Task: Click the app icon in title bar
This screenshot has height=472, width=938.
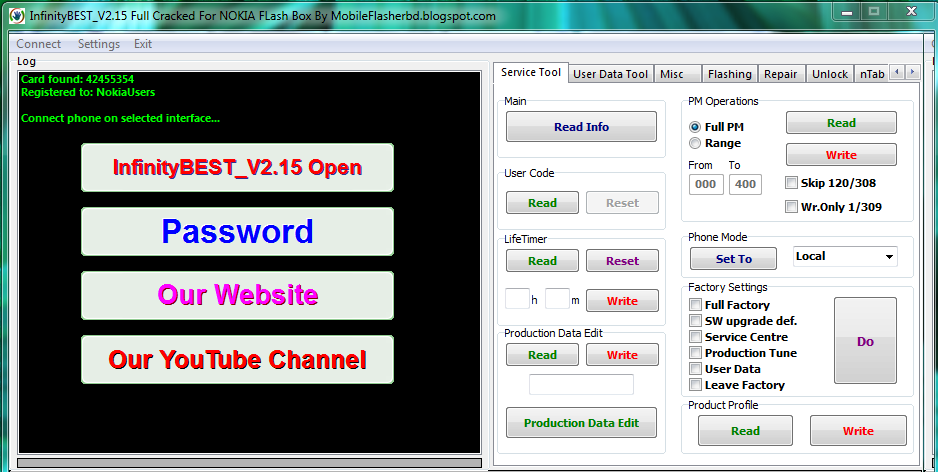Action: click(19, 16)
